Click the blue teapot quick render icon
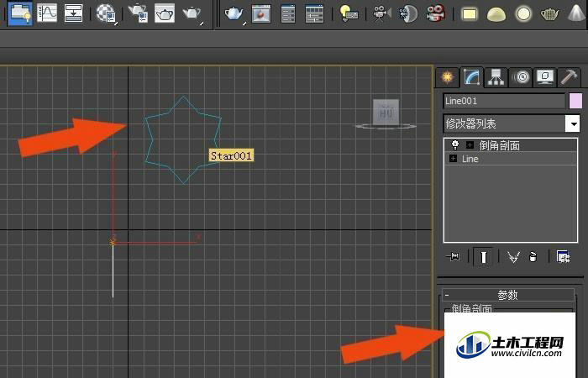Screen dimensions: 588x378 (235, 14)
